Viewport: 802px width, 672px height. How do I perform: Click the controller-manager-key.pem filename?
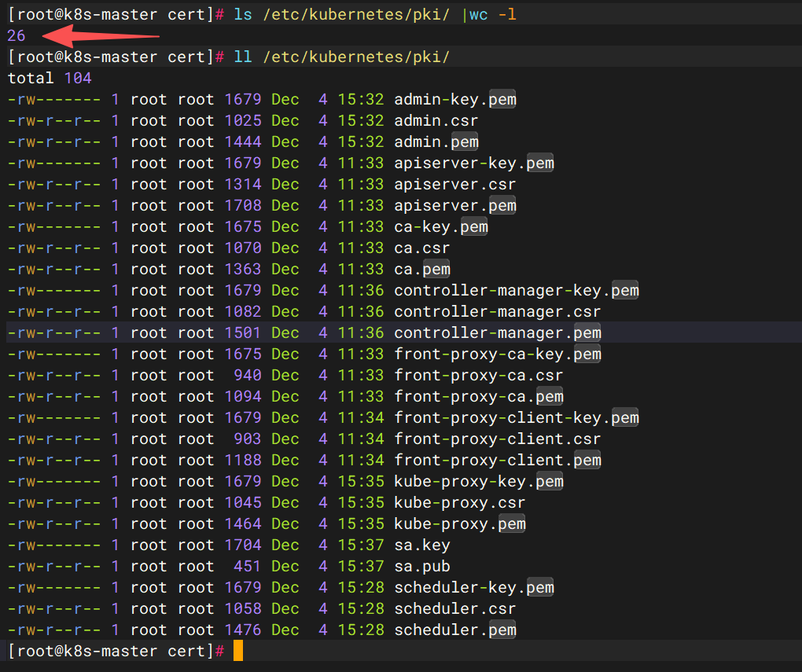[x=516, y=291]
